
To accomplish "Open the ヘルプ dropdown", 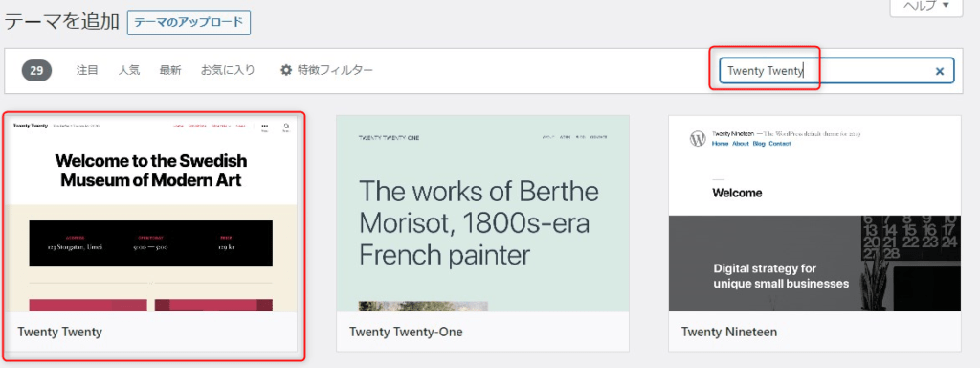I will point(926,8).
